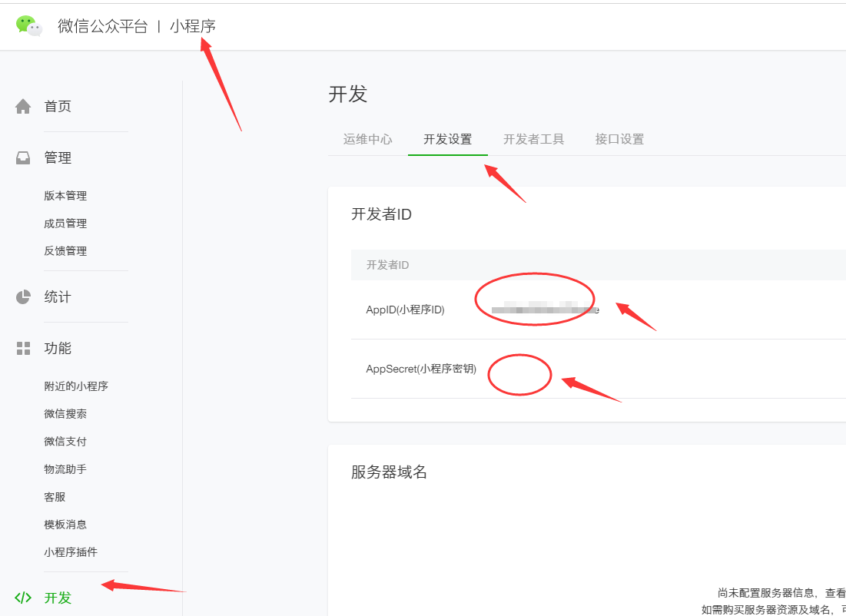The image size is (846, 616).
Task: Open the 开发 sidebar section
Action: 58,597
